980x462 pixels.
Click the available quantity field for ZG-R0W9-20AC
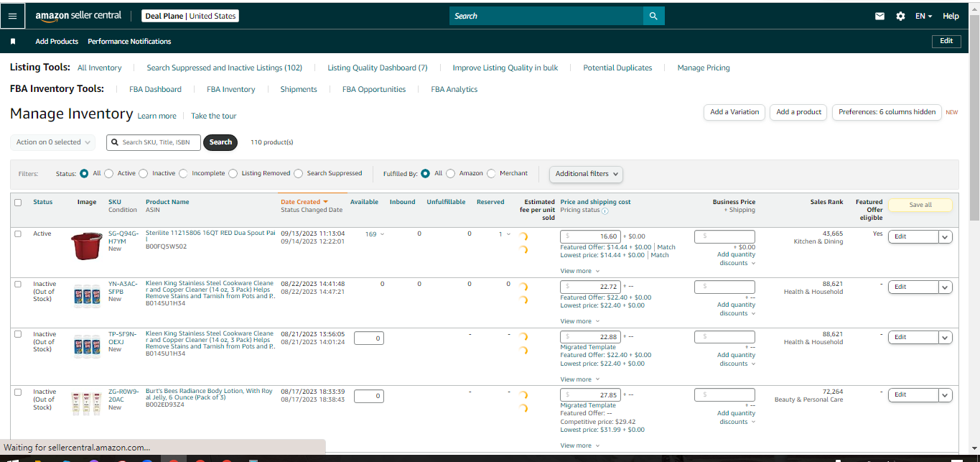tap(369, 396)
